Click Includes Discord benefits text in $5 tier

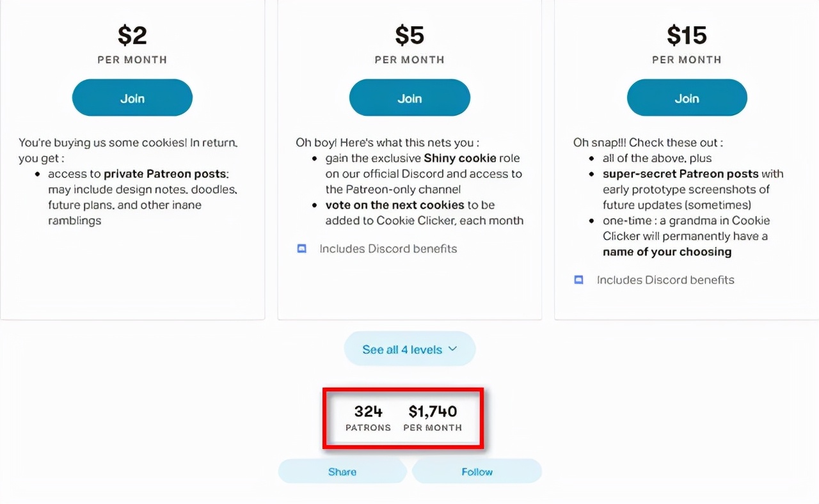(x=388, y=249)
